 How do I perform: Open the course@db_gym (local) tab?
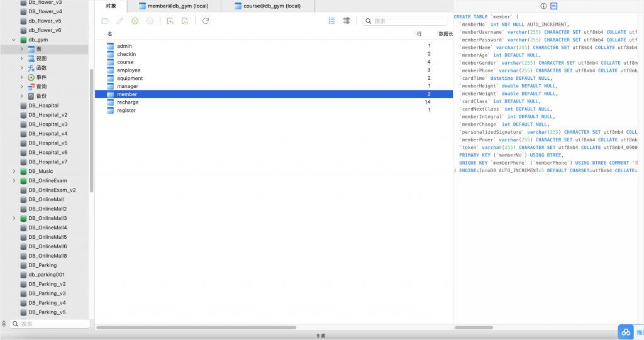tap(272, 6)
